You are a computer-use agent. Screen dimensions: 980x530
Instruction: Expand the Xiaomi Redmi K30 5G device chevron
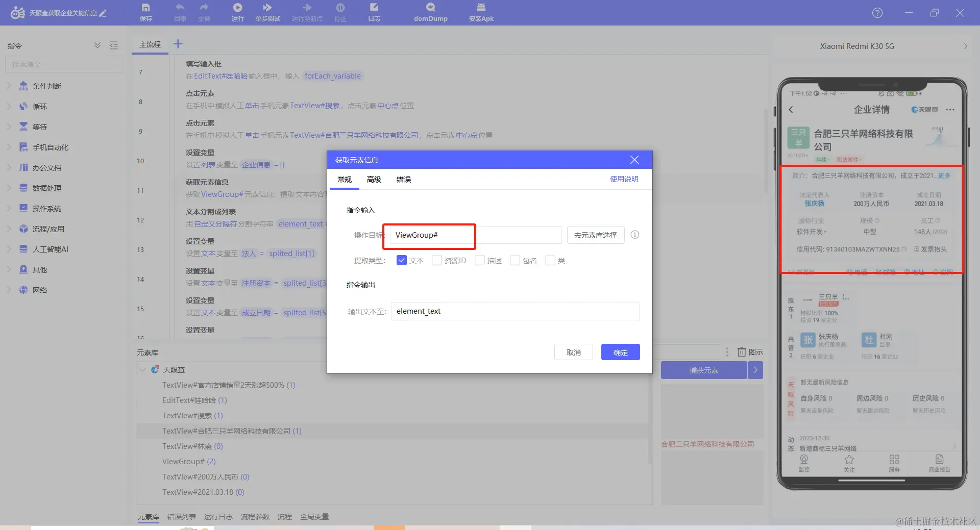pyautogui.click(x=965, y=46)
